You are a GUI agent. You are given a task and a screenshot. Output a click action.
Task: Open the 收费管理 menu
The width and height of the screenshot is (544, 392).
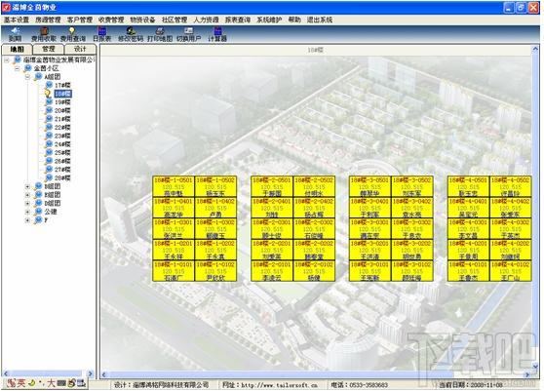tap(111, 20)
